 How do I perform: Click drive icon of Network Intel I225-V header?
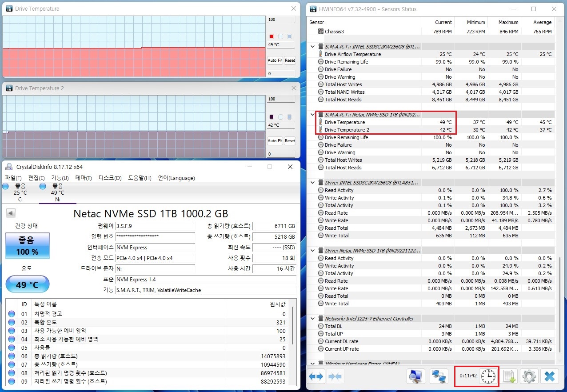coord(321,319)
